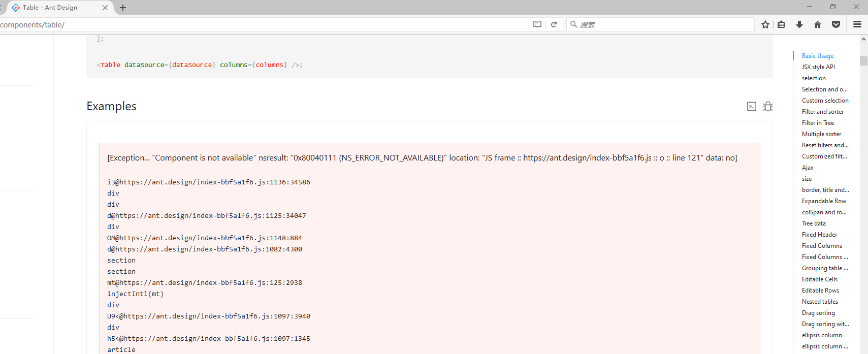Open a new browser tab
The height and width of the screenshot is (354, 868).
pos(123,8)
